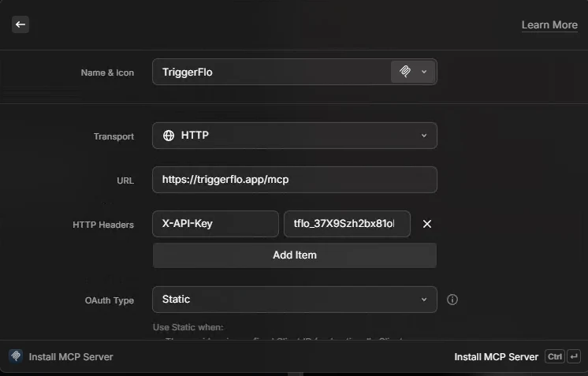Click the HTTP Headers label

tap(103, 225)
